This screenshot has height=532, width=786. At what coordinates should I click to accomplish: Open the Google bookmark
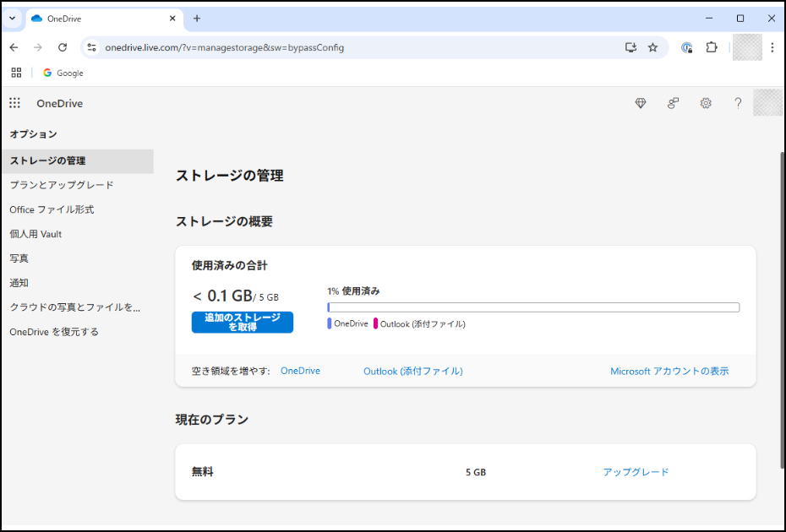[x=63, y=73]
